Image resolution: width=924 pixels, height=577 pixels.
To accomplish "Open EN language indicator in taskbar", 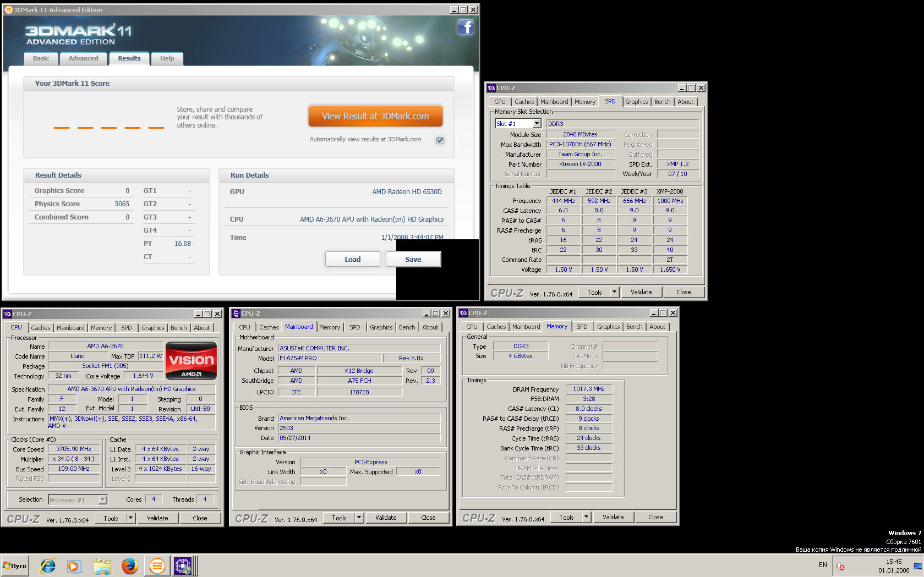I will tap(823, 565).
